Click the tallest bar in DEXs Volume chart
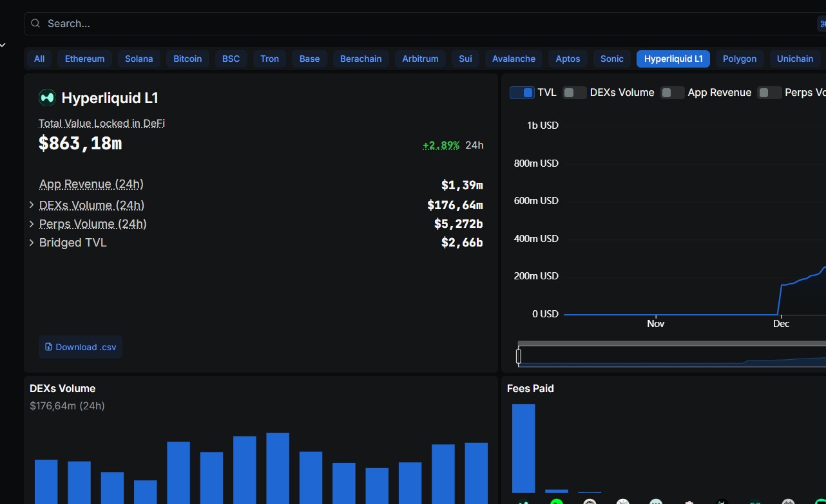 coord(278,469)
